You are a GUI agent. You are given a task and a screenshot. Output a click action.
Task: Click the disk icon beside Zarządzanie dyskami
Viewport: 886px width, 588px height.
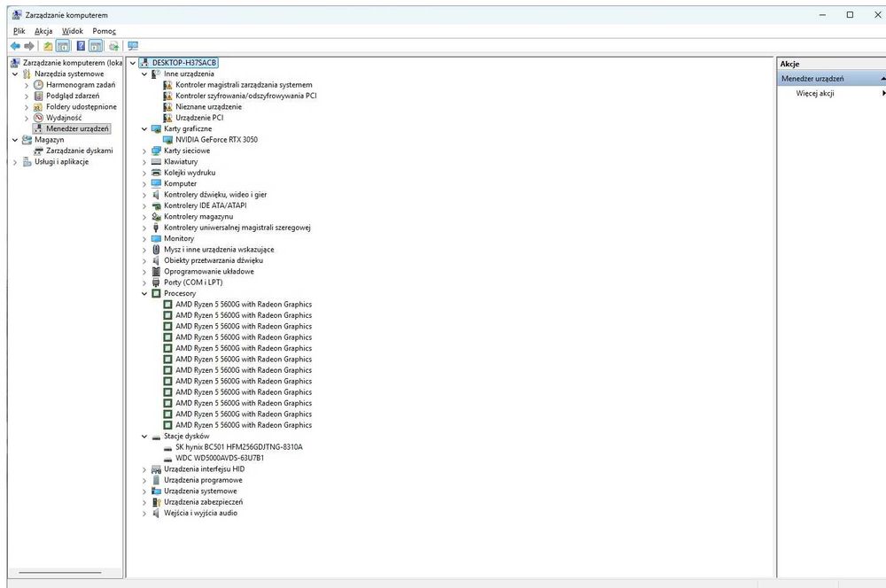(x=38, y=151)
